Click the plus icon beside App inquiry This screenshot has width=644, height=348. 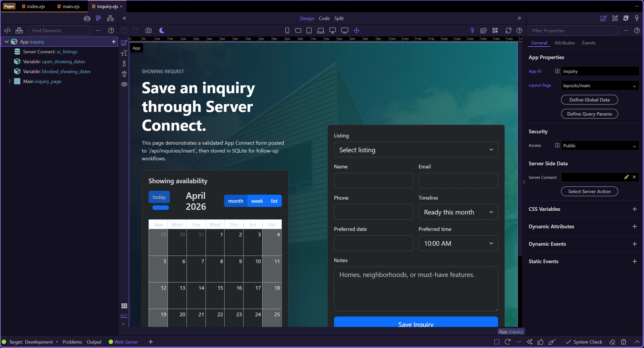click(x=114, y=42)
